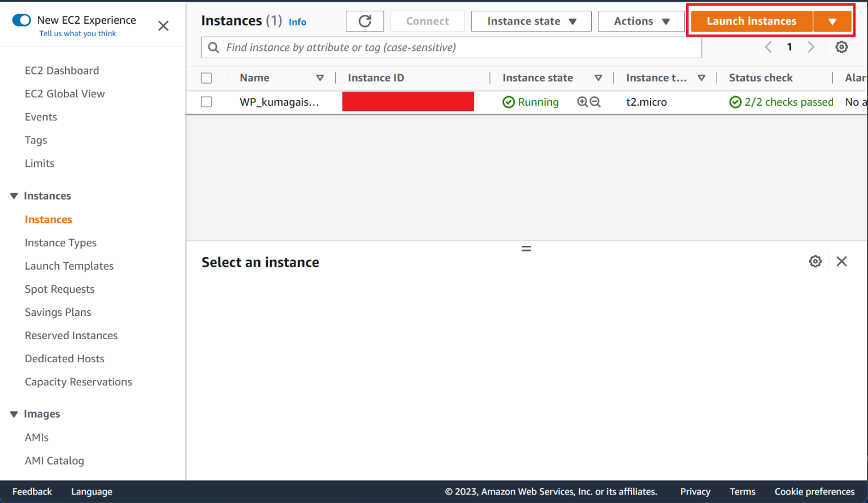Click the Launch instances button
Viewport: 868px width, 503px height.
(x=751, y=21)
